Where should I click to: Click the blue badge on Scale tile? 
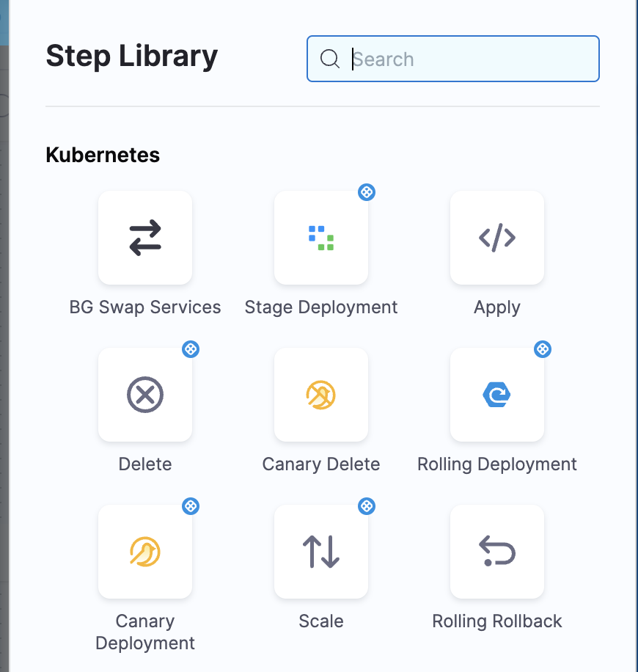pos(367,506)
